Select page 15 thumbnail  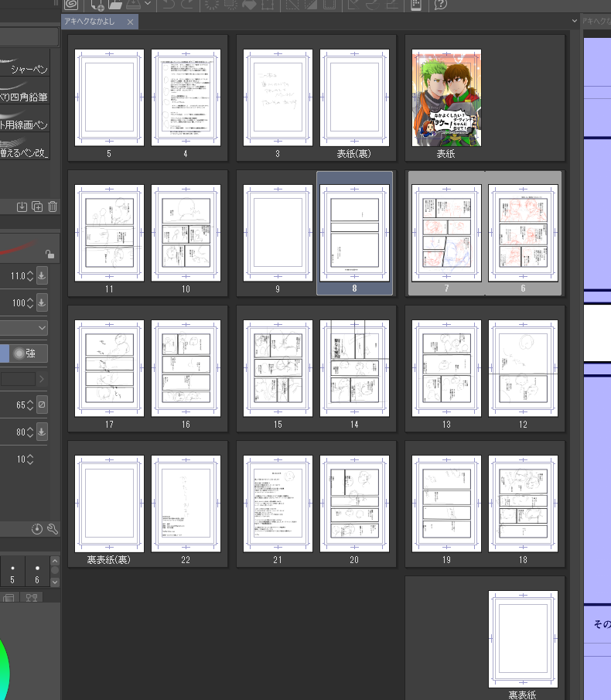point(278,368)
